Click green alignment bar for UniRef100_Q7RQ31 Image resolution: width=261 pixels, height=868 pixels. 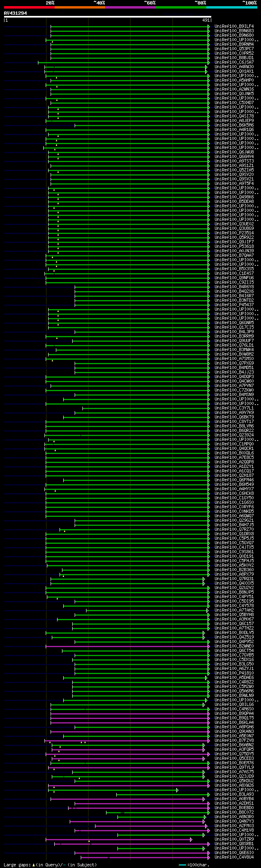[x=128, y=579]
